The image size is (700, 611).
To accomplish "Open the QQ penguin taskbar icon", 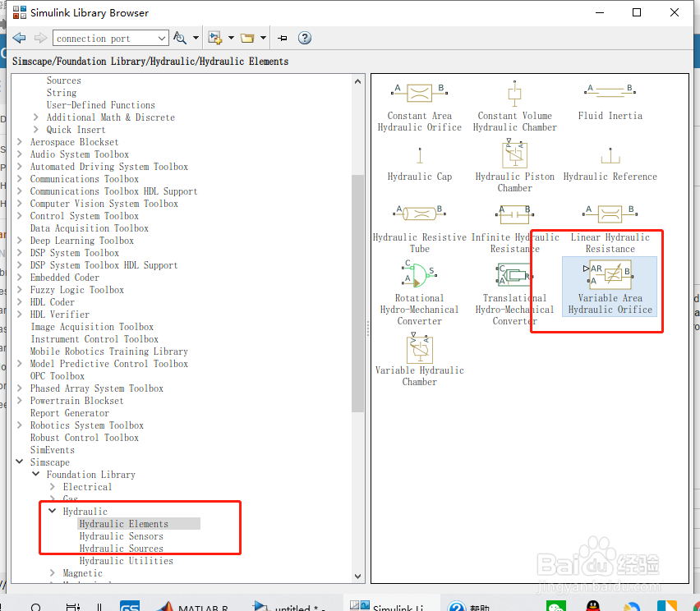I will (x=592, y=605).
